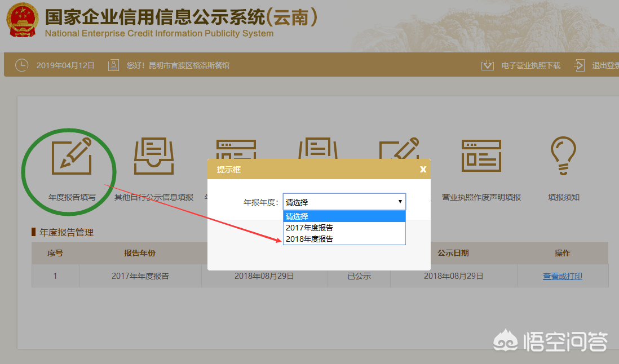Close the 提示框 dialog with the X
The width and height of the screenshot is (619, 364).
tap(423, 168)
